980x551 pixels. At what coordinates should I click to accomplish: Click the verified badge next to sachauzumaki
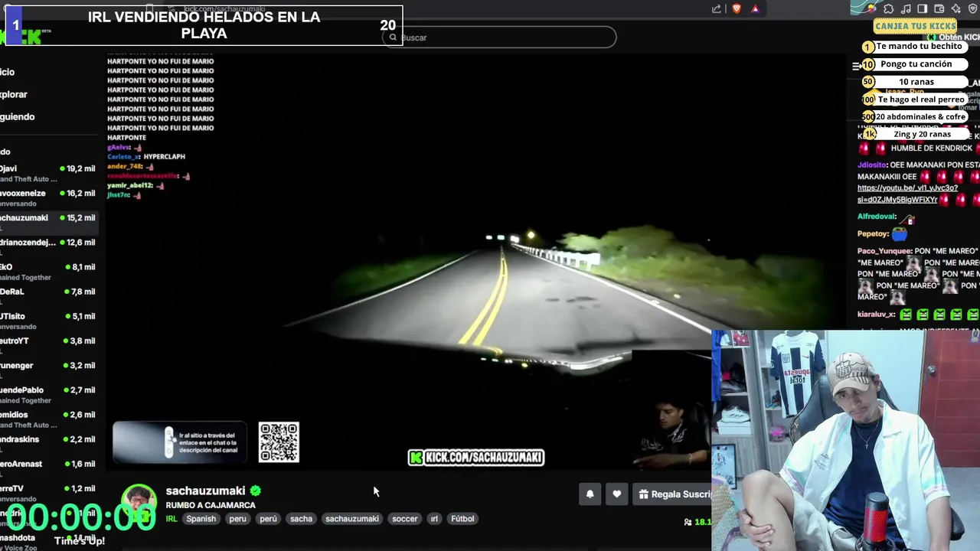tap(256, 491)
